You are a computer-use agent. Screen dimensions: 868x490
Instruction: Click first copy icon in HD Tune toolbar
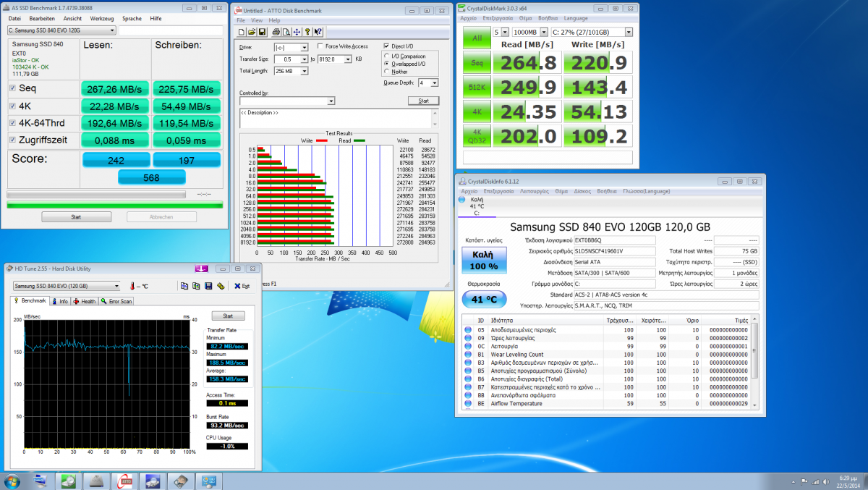point(184,286)
